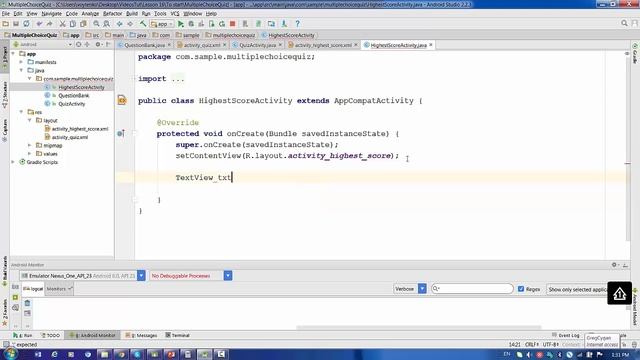Viewport: 640px width, 360px height.
Task: Select the Monitors tab in Android Monitor
Action: point(59,289)
